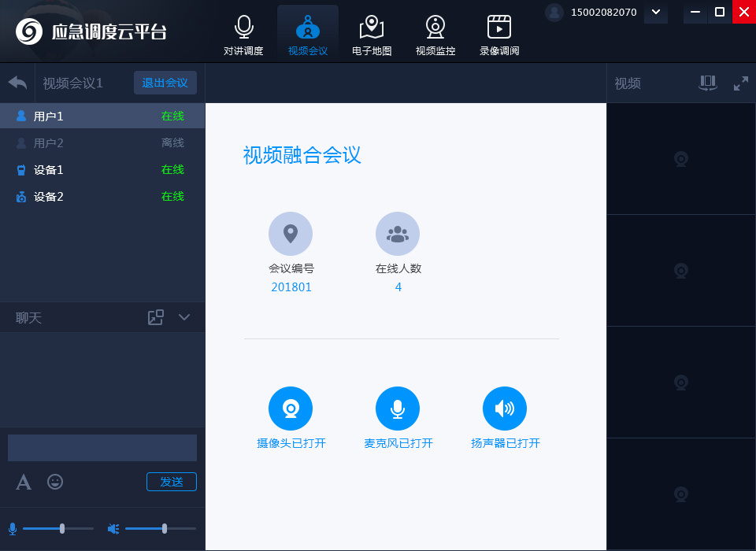Switch to the 视频会议 tab
The image size is (756, 551).
click(x=308, y=35)
